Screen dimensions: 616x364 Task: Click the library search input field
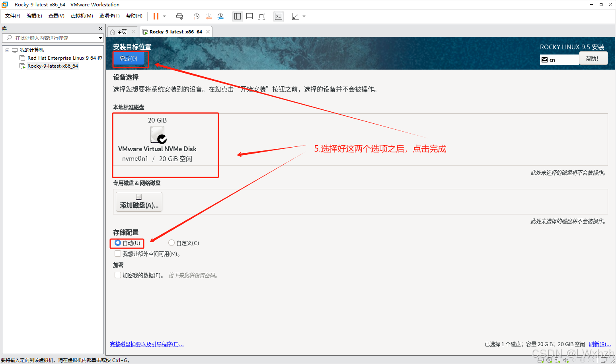click(50, 38)
